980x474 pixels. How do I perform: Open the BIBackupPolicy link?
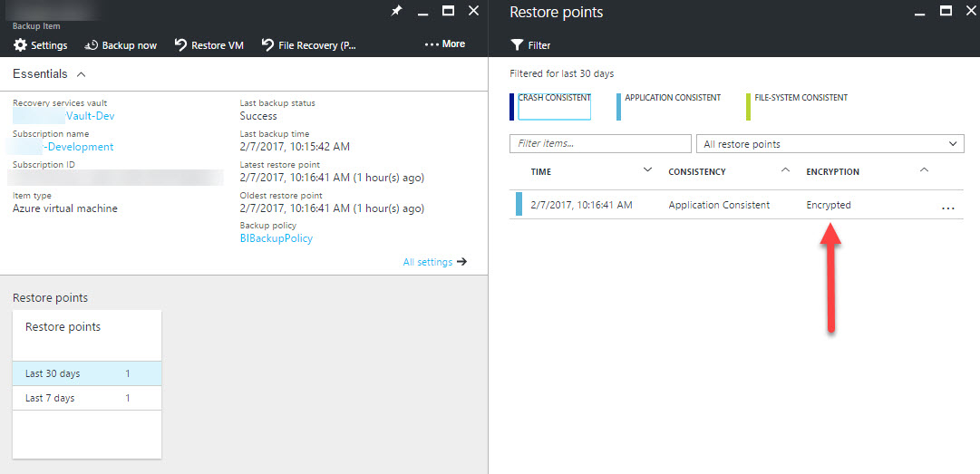[x=277, y=238]
